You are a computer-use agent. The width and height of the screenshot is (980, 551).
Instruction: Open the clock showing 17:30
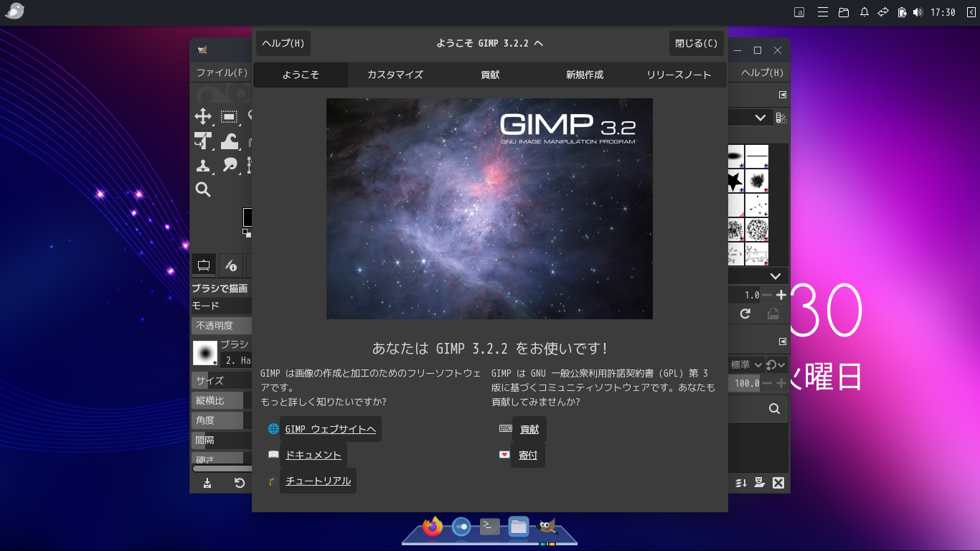click(x=943, y=12)
